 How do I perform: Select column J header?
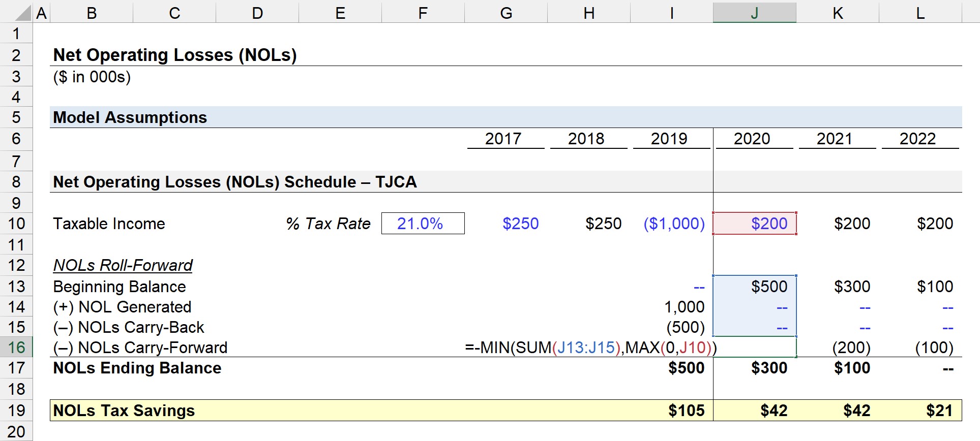point(754,13)
